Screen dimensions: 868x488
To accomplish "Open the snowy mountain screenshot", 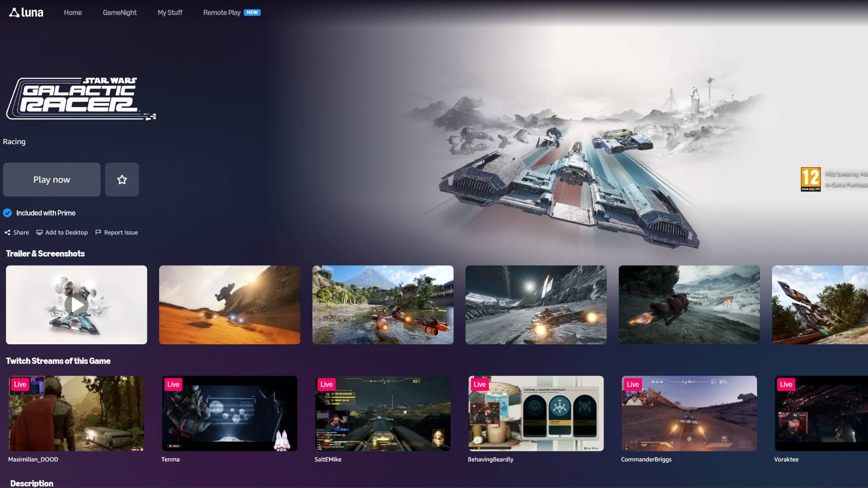I will click(x=689, y=305).
